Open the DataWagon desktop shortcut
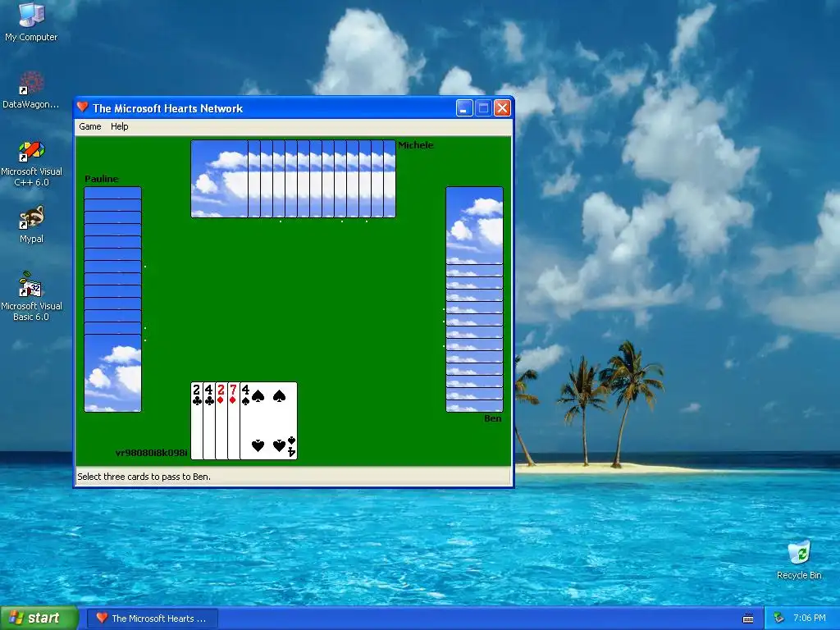This screenshot has width=840, height=630. [x=31, y=90]
